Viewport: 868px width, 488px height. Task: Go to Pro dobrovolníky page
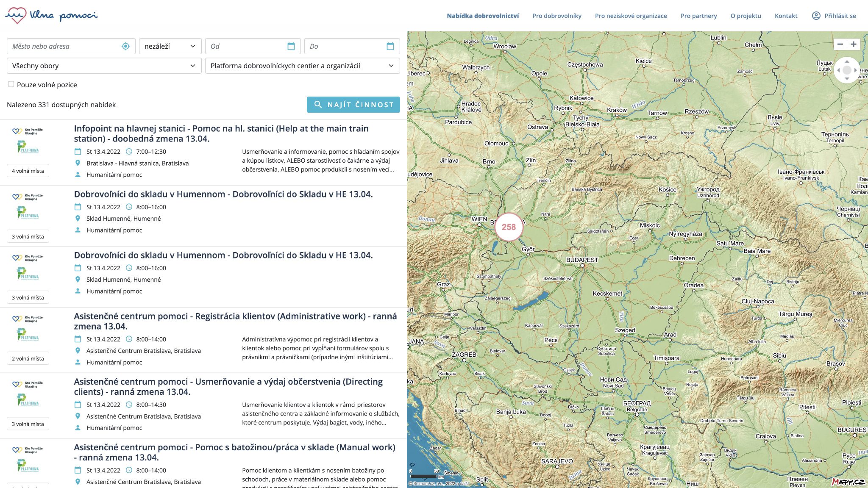pos(557,16)
